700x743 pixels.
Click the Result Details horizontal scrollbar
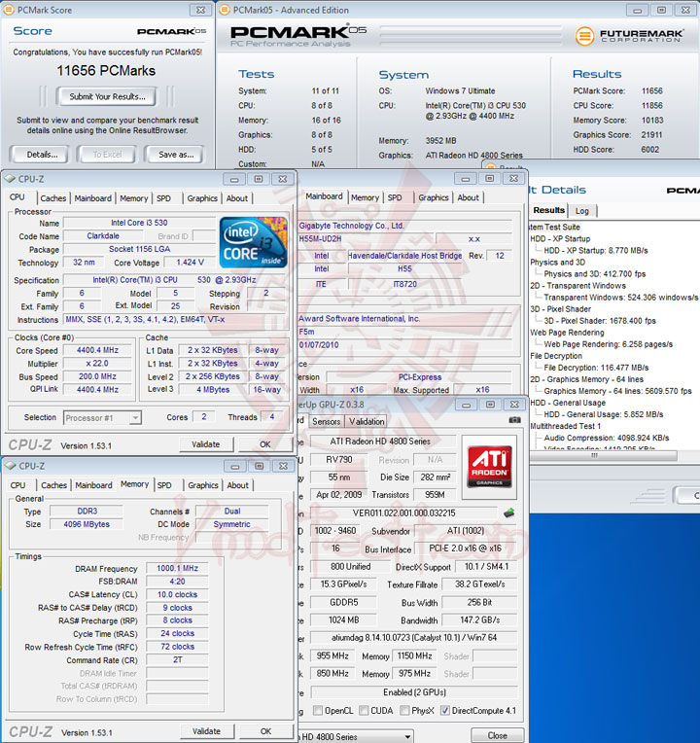pos(603,455)
